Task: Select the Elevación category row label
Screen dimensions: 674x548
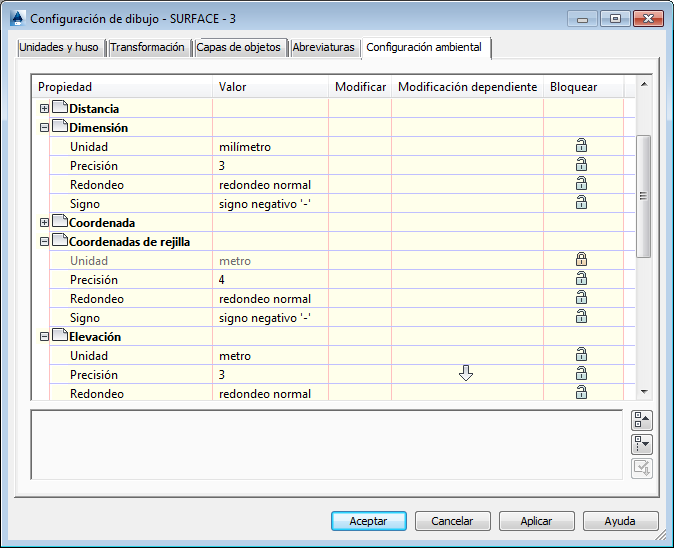Action: click(95, 337)
